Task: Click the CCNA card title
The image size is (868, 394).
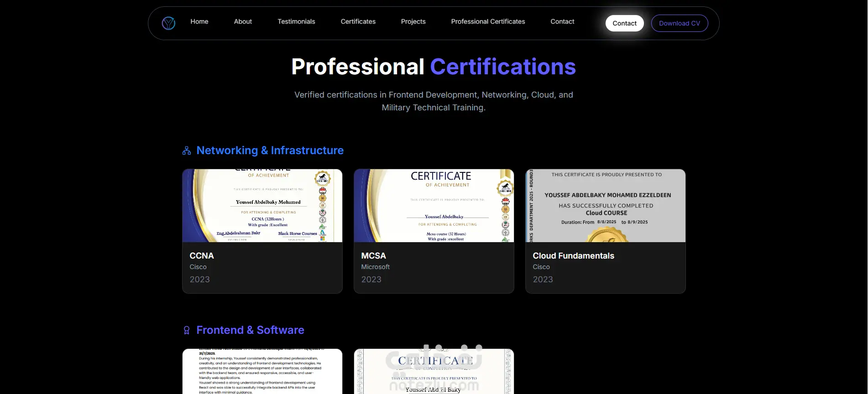Action: (202, 256)
